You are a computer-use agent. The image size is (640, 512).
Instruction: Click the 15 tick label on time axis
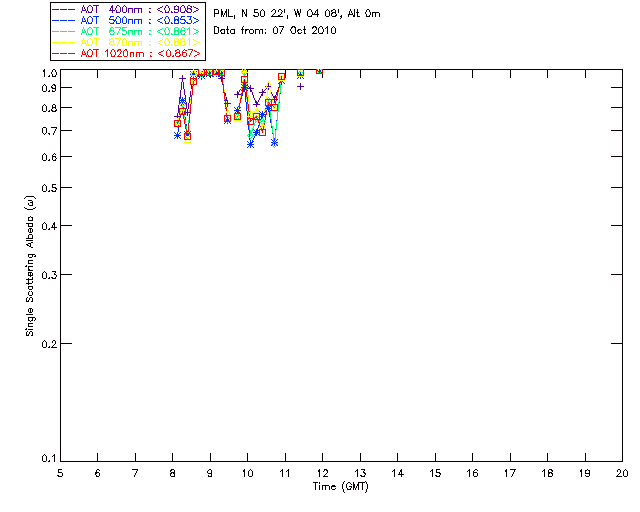pos(435,473)
